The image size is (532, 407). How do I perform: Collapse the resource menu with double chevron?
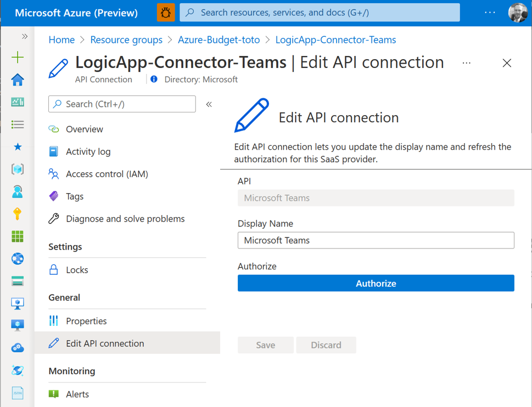209,104
